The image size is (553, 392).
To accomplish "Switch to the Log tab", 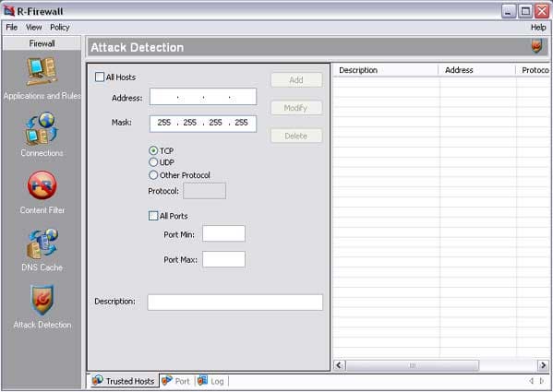I will click(211, 381).
